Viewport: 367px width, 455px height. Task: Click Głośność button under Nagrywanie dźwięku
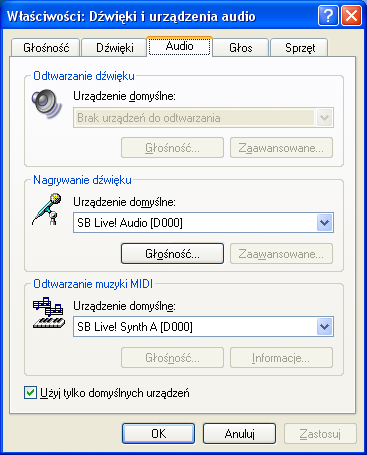[172, 254]
